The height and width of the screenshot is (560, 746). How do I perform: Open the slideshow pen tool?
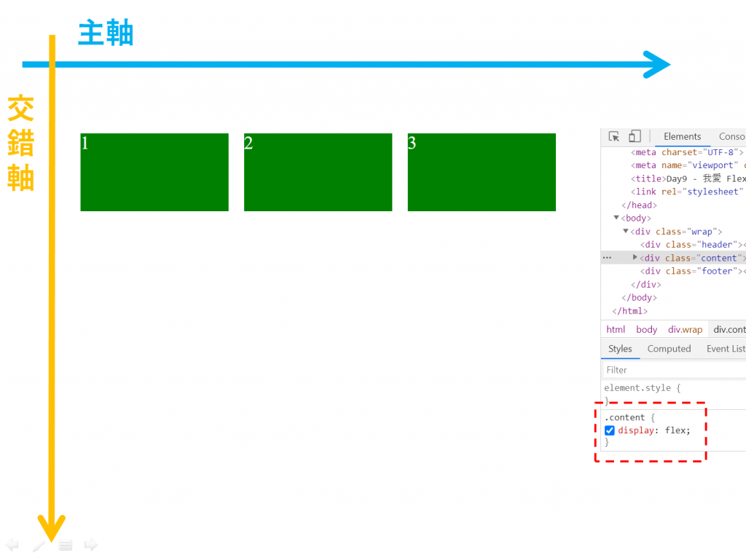coord(39,545)
